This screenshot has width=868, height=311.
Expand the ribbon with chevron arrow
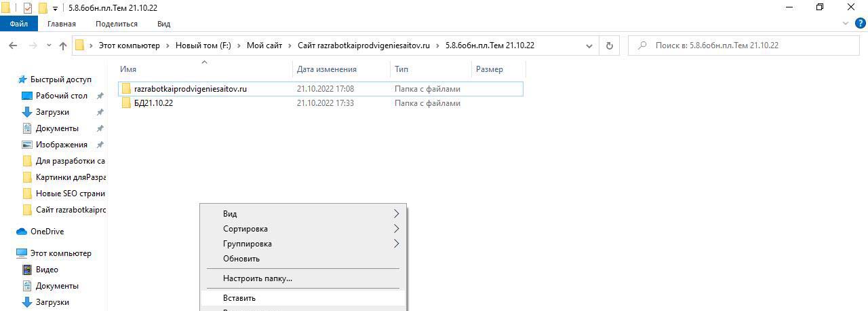pos(845,23)
